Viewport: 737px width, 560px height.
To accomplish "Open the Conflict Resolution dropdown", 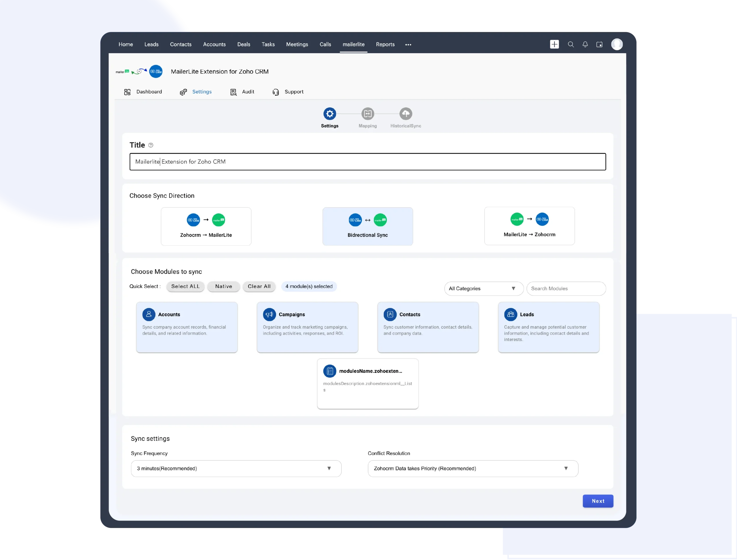I will (473, 468).
